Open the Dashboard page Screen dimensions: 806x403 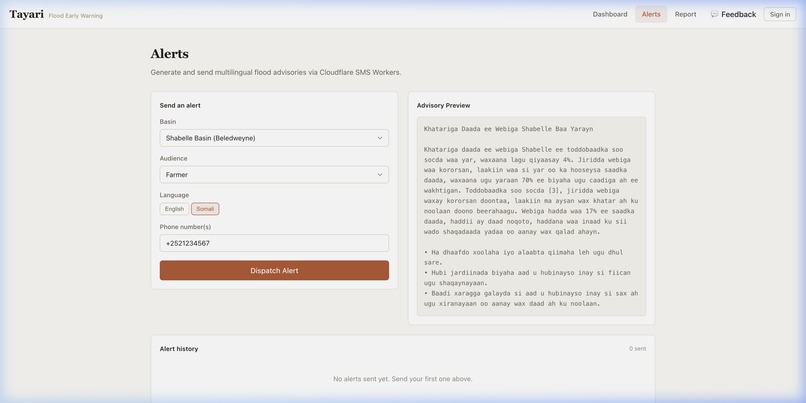tap(610, 14)
